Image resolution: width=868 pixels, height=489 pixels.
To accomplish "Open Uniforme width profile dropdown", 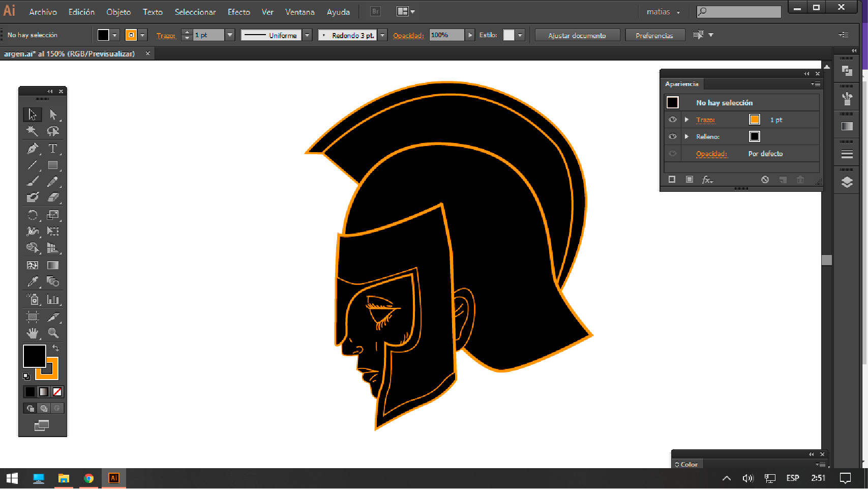I will (x=307, y=35).
